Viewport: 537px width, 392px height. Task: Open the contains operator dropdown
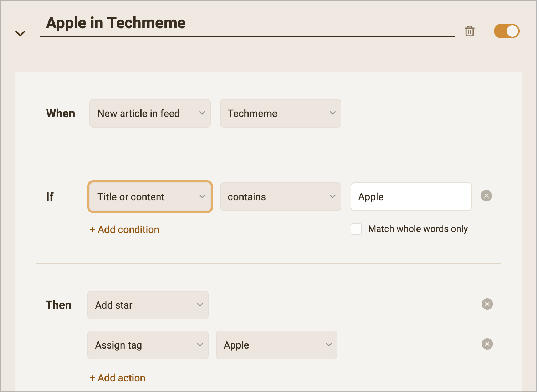point(280,197)
